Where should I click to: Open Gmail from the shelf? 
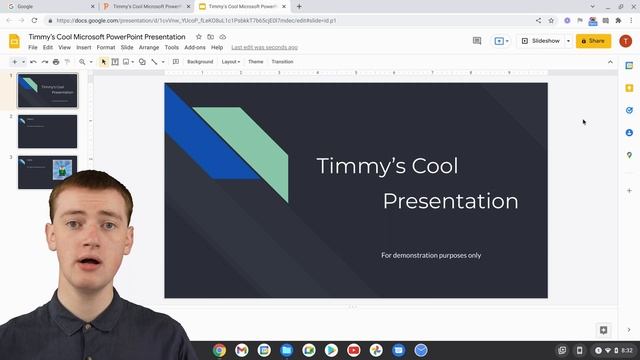coord(242,350)
